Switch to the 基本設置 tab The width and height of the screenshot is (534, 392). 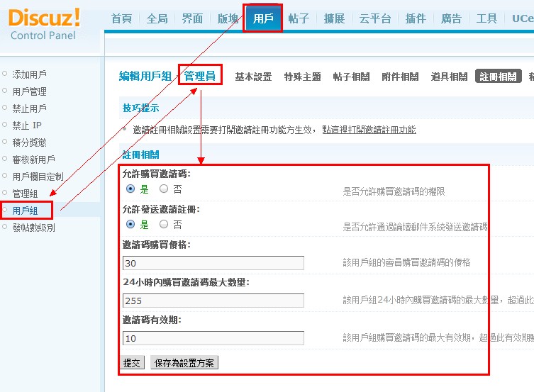[x=253, y=77]
